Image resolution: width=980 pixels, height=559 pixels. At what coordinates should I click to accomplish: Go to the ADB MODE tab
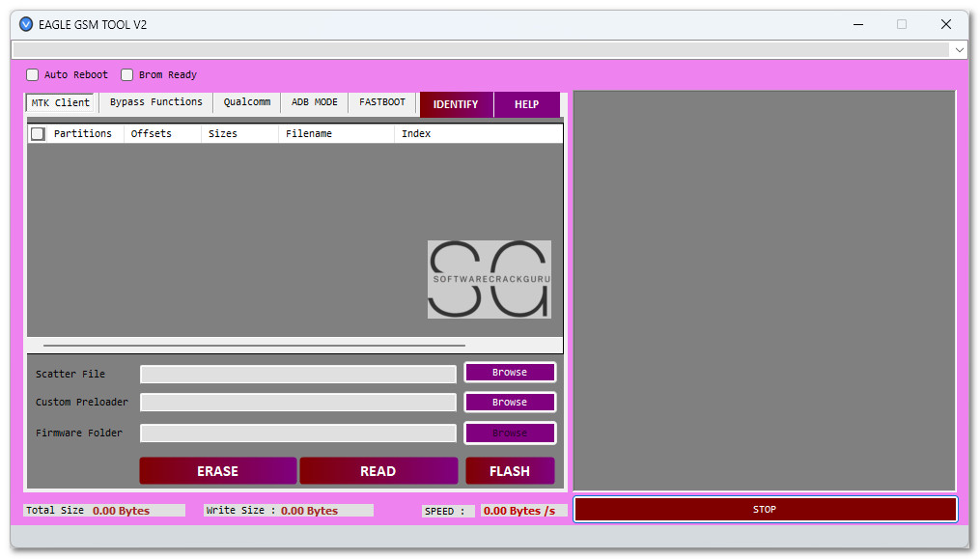click(315, 102)
